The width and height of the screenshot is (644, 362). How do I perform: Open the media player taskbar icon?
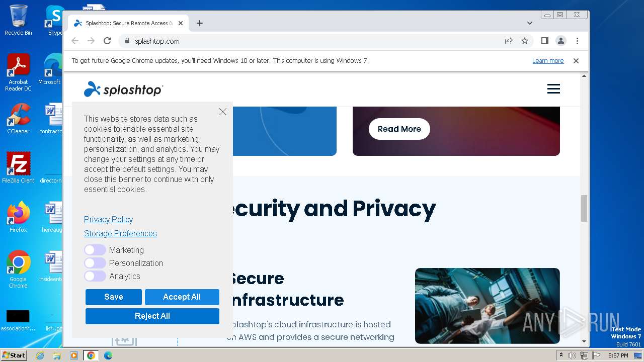(x=74, y=355)
